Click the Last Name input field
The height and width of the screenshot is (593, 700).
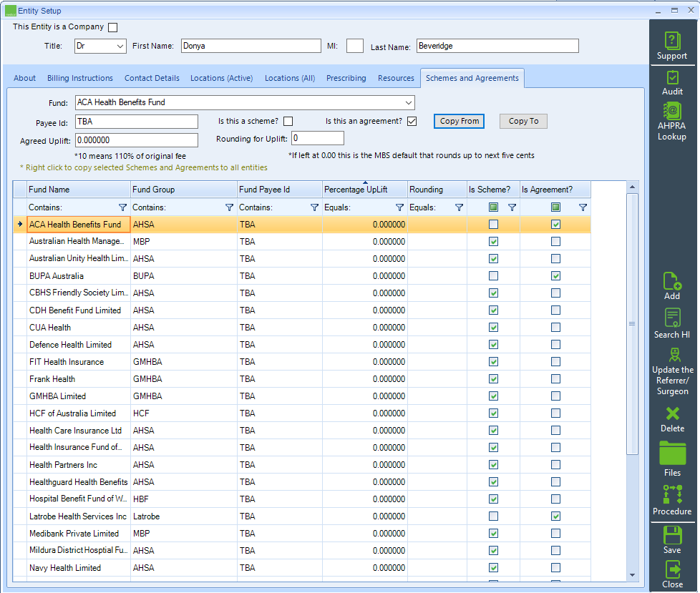pyautogui.click(x=497, y=46)
